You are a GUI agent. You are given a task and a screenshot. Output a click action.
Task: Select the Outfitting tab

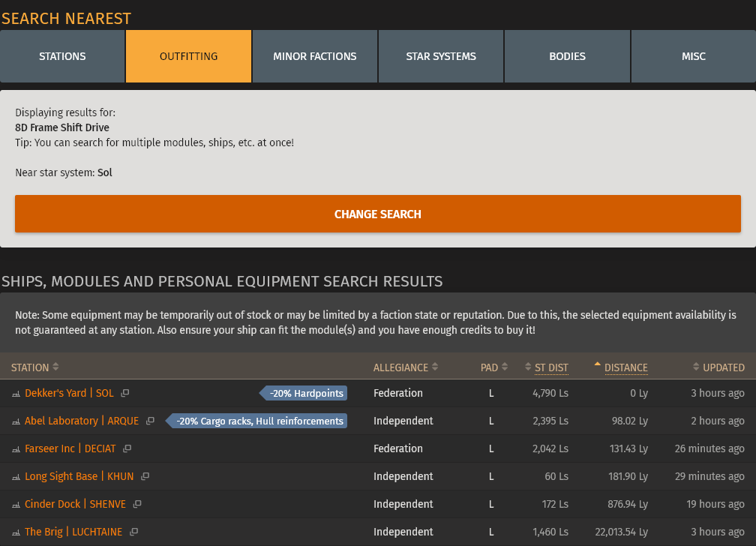[x=188, y=56]
